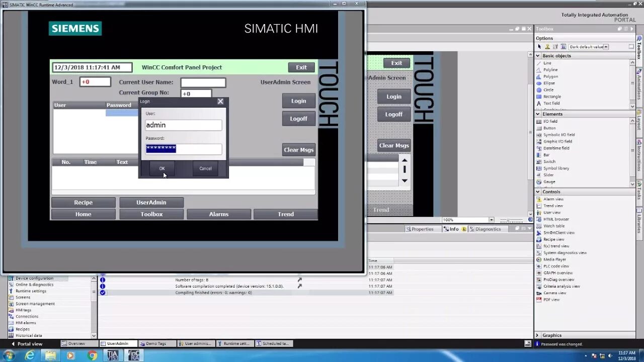The height and width of the screenshot is (362, 644).
Task: Click the runtime Exit button
Action: point(301,67)
